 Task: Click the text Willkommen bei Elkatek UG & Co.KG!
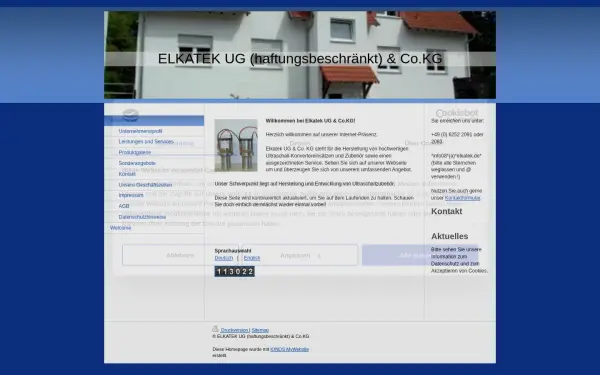tap(310, 121)
